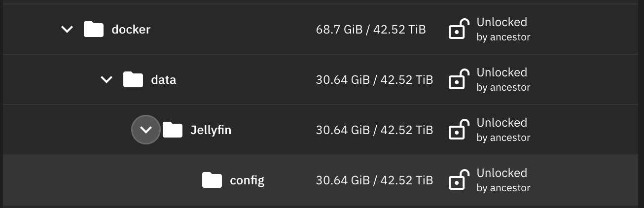This screenshot has height=208, width=644.
Task: Click the Unlocked by ancestor text for docker
Action: pyautogui.click(x=503, y=29)
